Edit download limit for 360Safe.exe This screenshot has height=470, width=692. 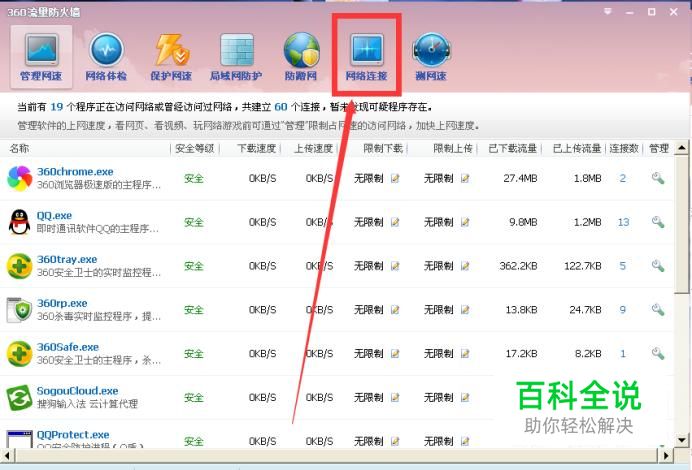pos(395,353)
